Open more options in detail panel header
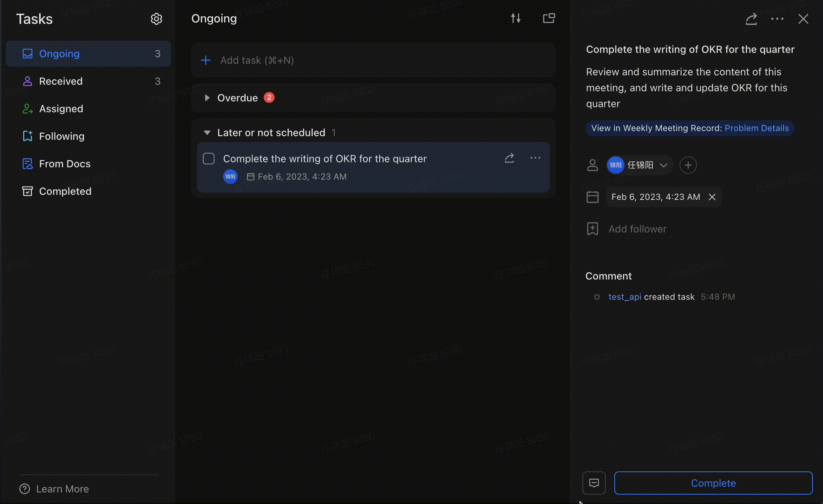Screen dimensions: 823x504 click(777, 19)
